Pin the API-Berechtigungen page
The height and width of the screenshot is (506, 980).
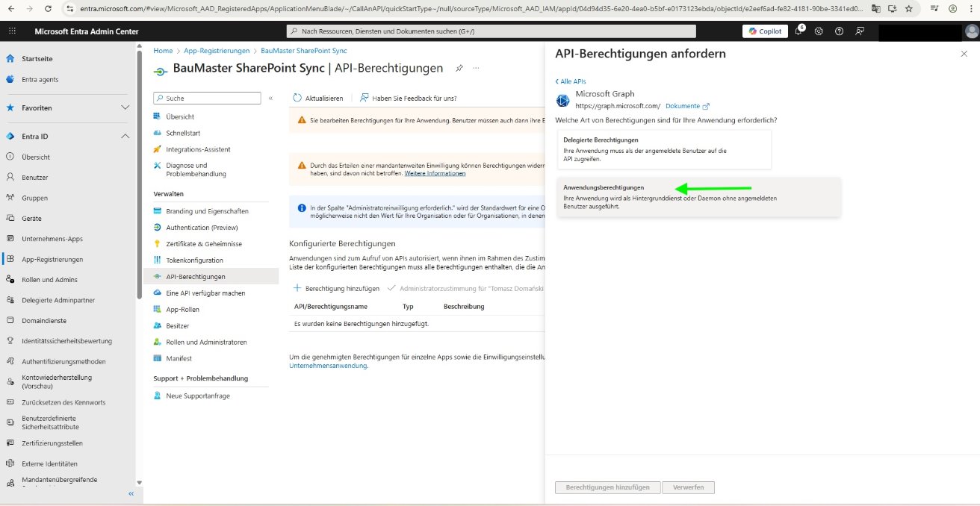459,67
